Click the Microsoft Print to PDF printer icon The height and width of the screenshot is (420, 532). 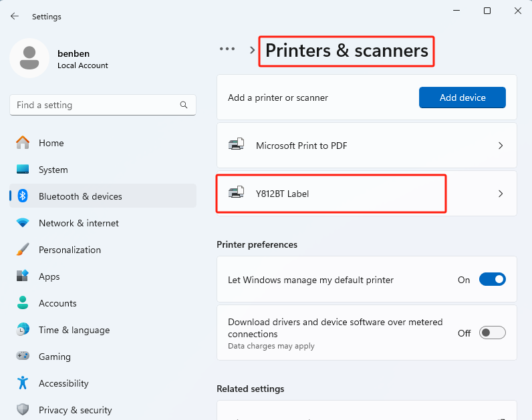pos(236,145)
